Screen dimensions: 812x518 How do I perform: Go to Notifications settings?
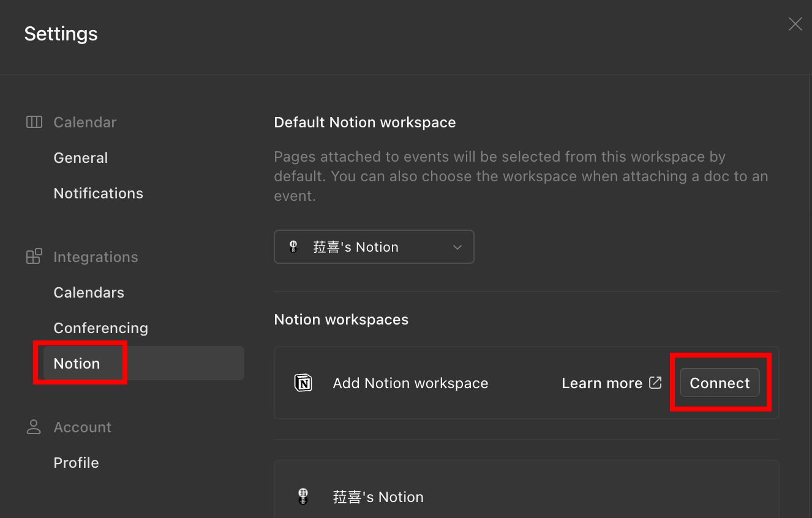click(x=99, y=193)
